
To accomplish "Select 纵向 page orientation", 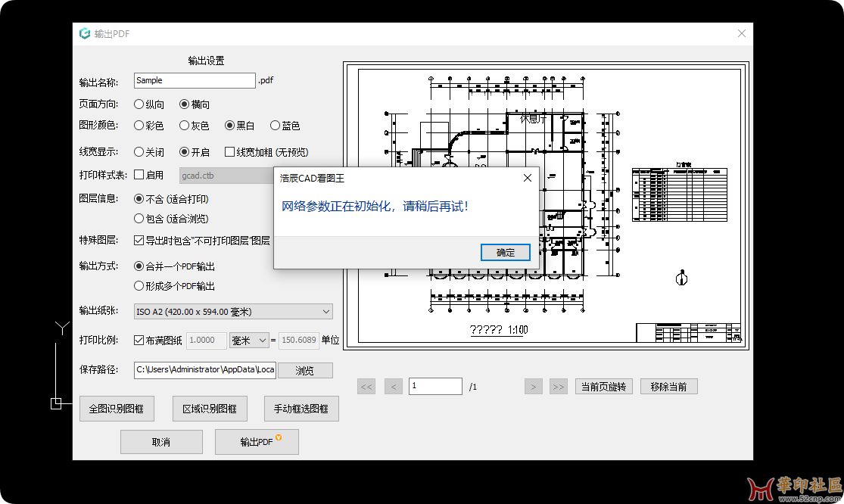I will point(139,104).
